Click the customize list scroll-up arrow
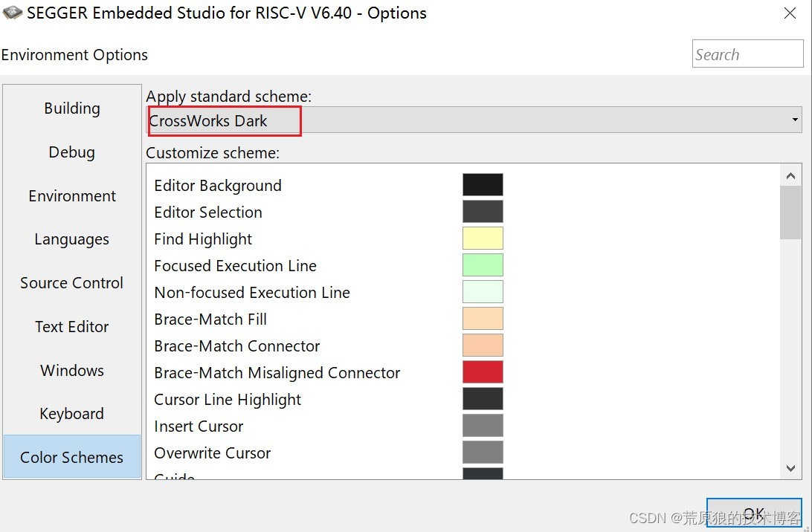Viewport: 812px width, 532px height. [x=790, y=175]
